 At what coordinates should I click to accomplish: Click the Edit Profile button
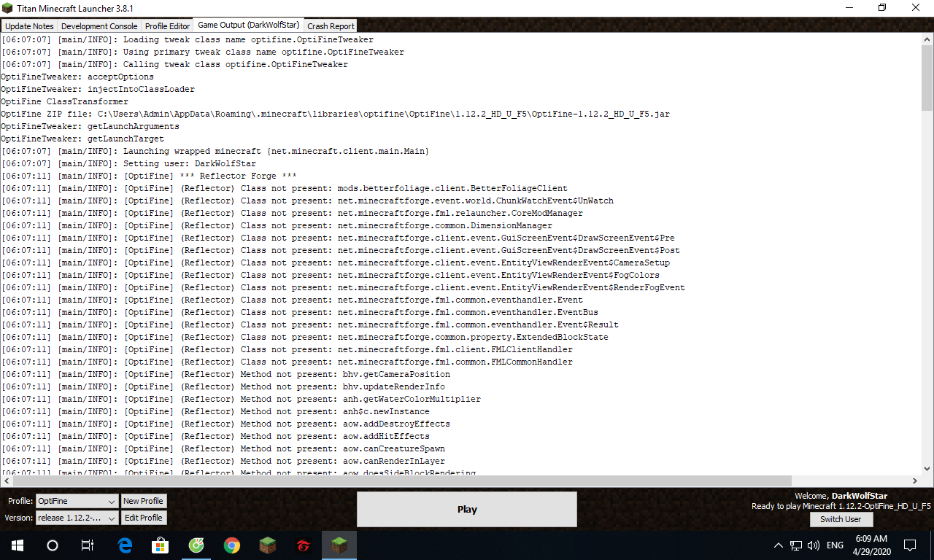143,518
